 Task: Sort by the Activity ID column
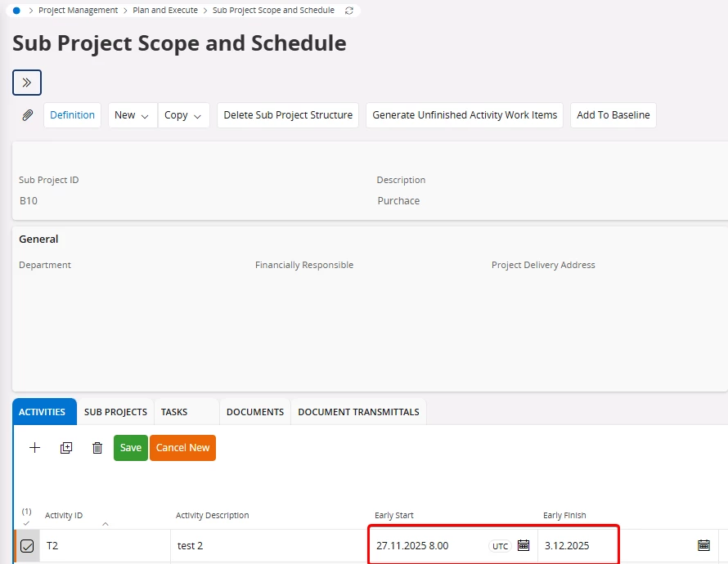64,516
